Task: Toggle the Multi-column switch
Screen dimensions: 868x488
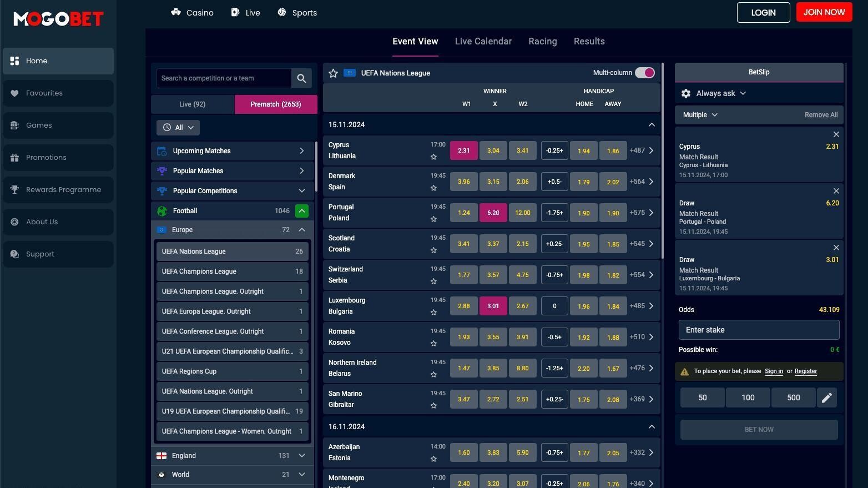Action: coord(645,73)
